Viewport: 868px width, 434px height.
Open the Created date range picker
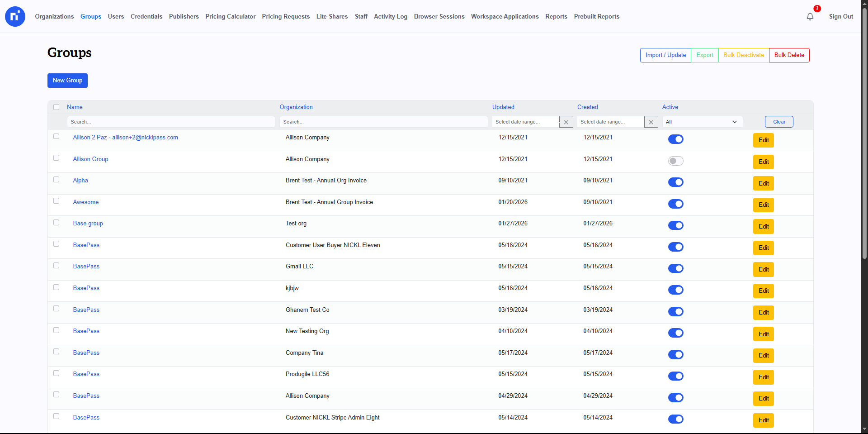point(610,122)
